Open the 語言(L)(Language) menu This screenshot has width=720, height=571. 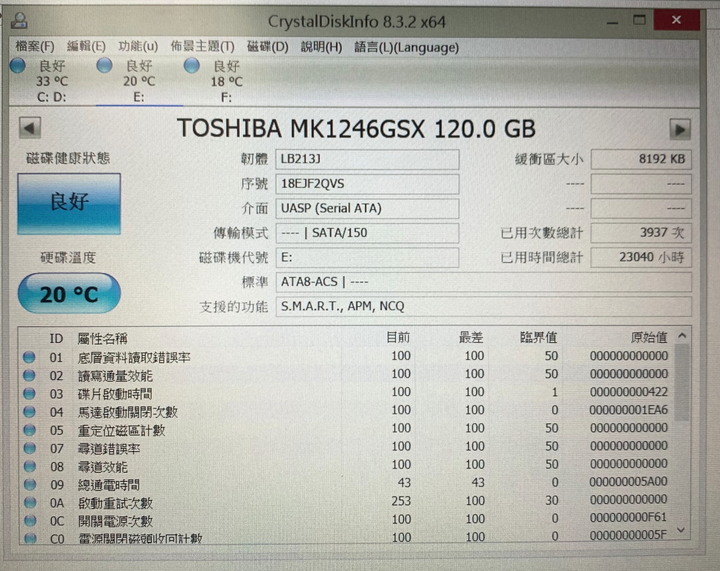(x=406, y=47)
